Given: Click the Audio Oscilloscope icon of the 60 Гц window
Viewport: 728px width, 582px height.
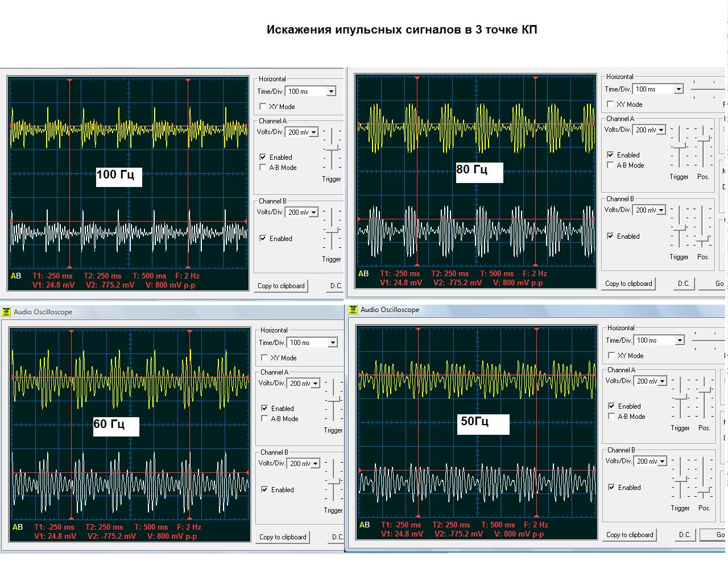Looking at the screenshot, I should coord(6,312).
